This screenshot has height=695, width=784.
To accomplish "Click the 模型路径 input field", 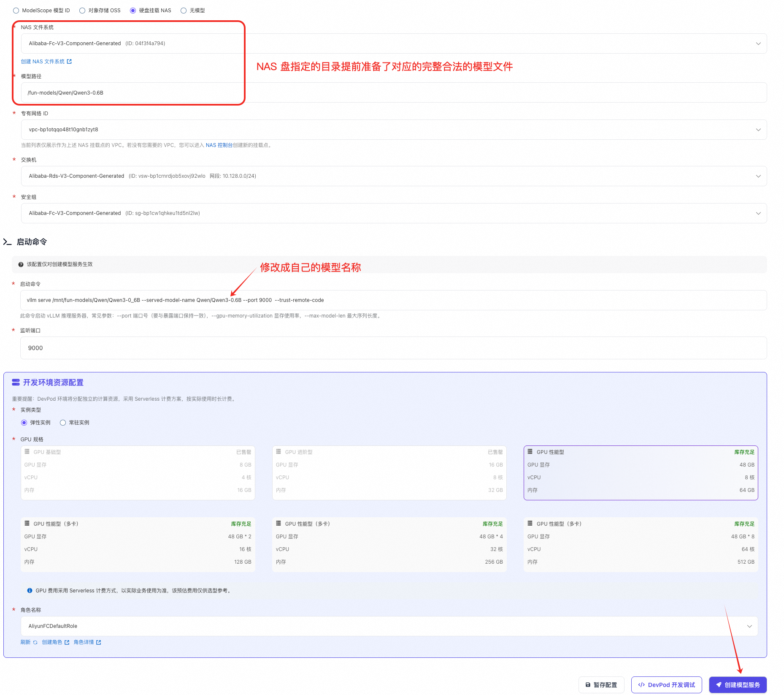I will (x=394, y=92).
